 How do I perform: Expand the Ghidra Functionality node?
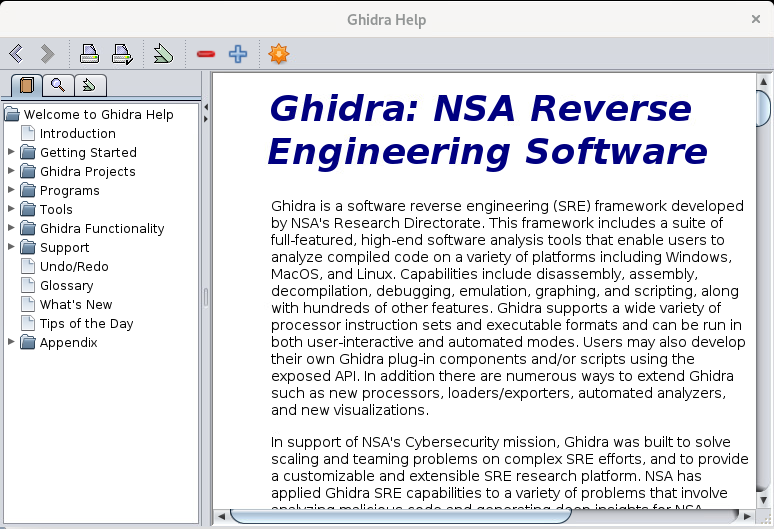[11, 228]
